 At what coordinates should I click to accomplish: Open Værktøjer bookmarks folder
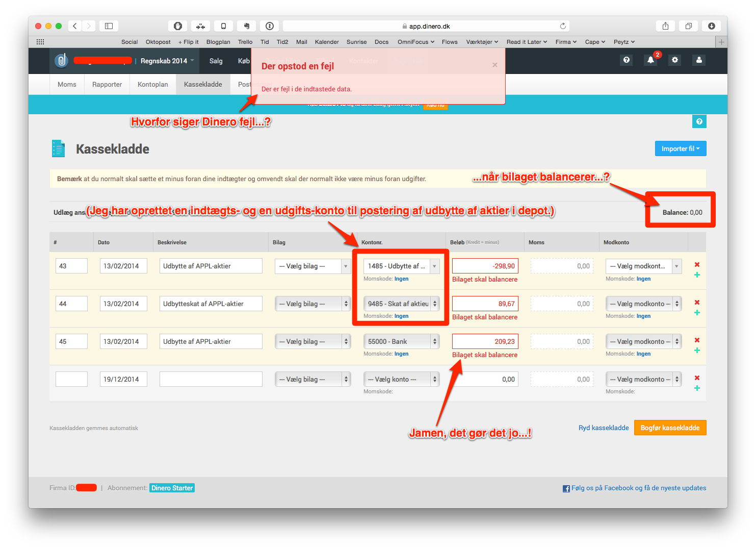482,42
